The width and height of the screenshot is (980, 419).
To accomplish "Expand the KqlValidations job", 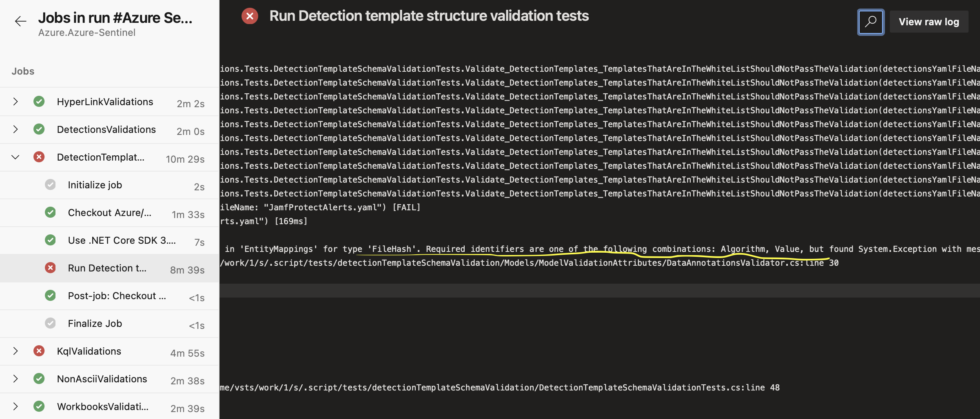I will [x=16, y=351].
